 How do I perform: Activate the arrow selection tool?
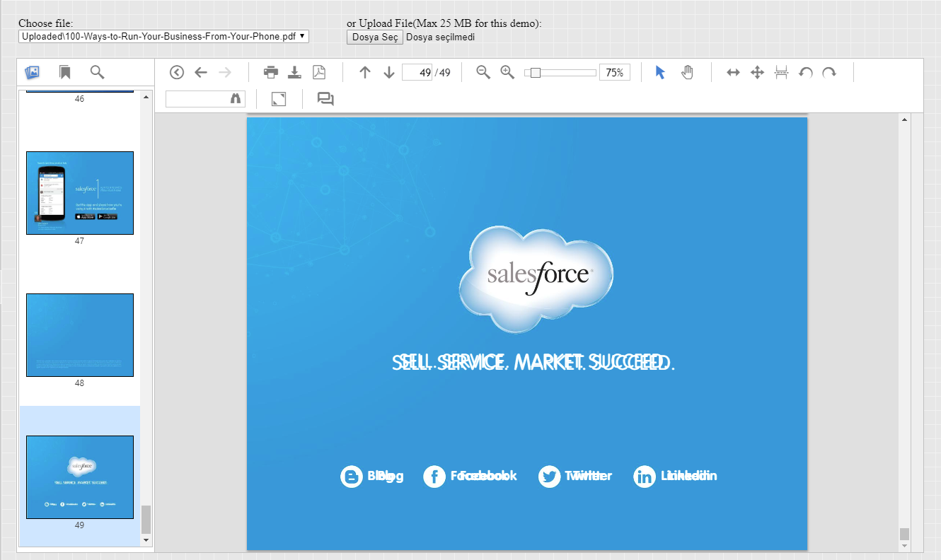[660, 72]
